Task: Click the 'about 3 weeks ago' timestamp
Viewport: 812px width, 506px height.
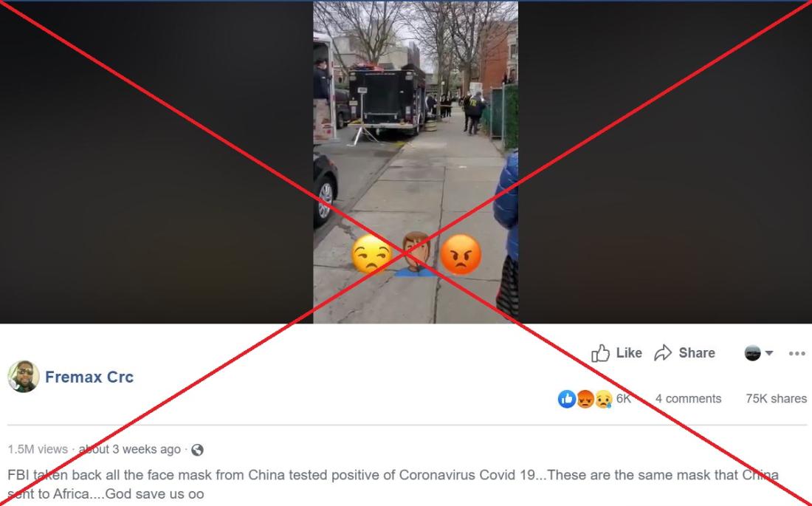Action: [129, 449]
